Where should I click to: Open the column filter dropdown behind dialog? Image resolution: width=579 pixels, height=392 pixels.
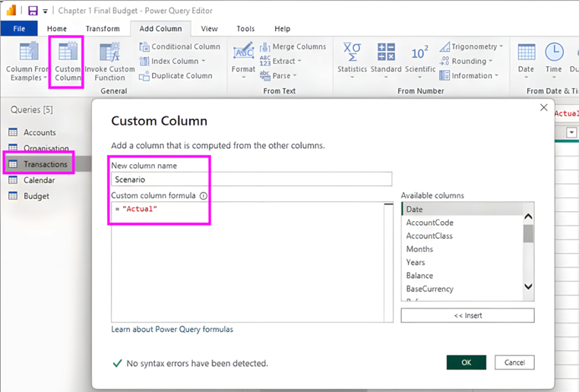click(x=571, y=132)
